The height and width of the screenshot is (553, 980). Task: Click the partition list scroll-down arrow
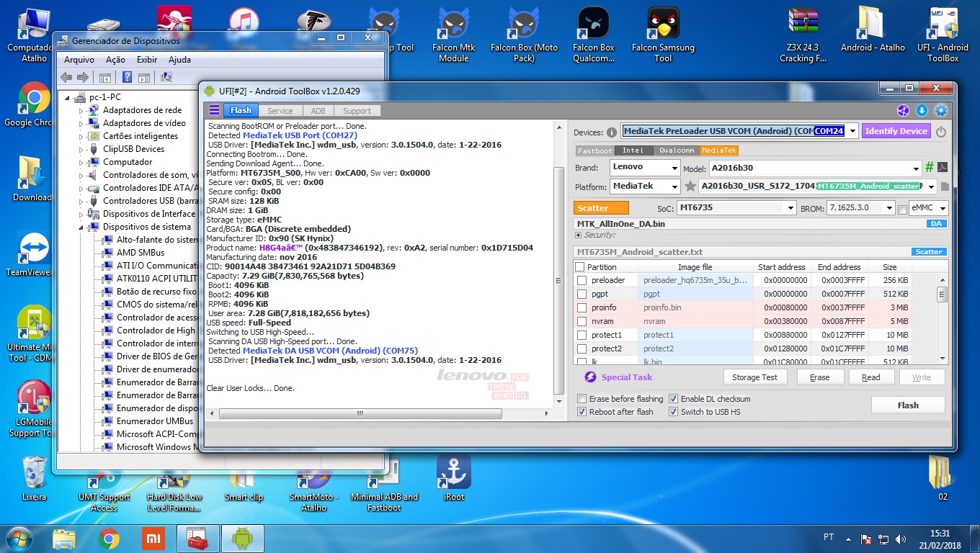(x=942, y=358)
